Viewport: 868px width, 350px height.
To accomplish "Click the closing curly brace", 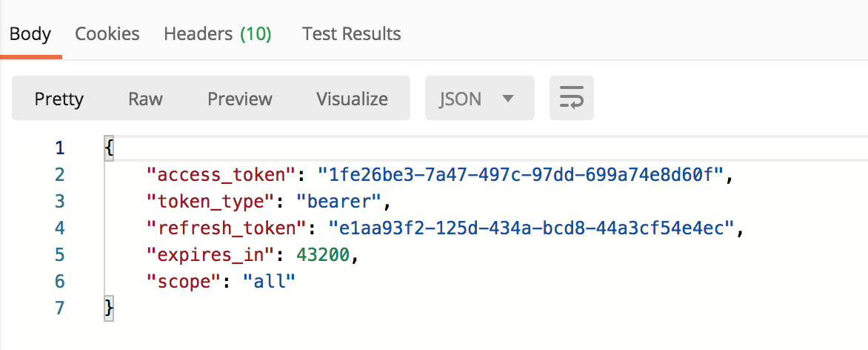I will pyautogui.click(x=110, y=308).
